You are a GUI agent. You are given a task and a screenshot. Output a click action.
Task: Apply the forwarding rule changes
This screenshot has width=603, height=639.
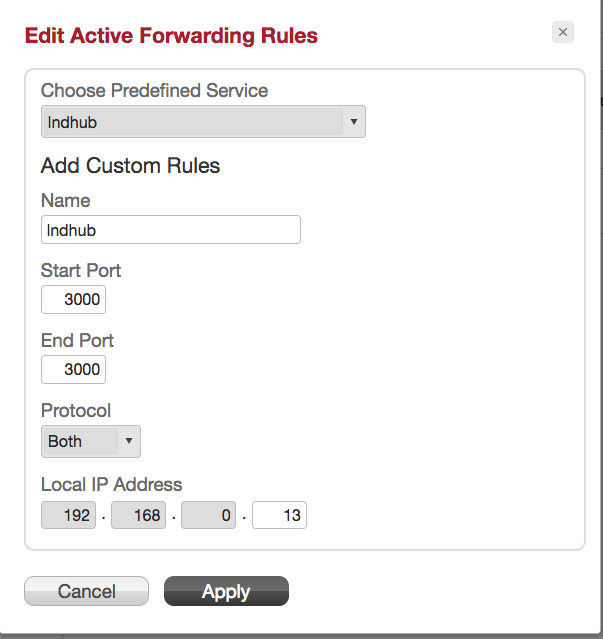226,591
